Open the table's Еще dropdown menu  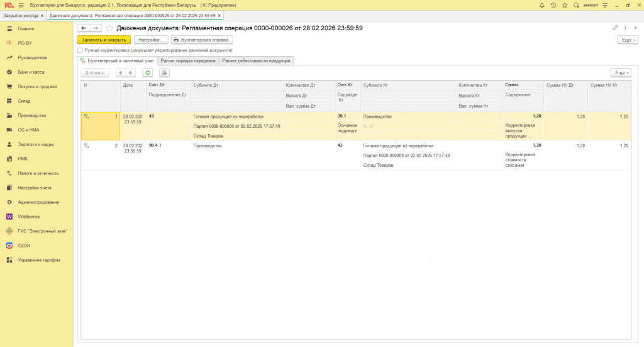tap(620, 72)
